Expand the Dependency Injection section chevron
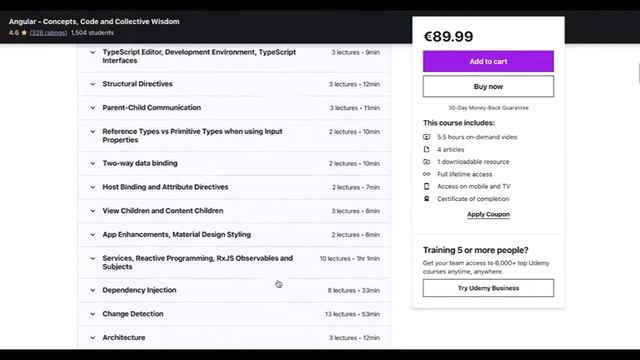The width and height of the screenshot is (640, 360). point(93,290)
